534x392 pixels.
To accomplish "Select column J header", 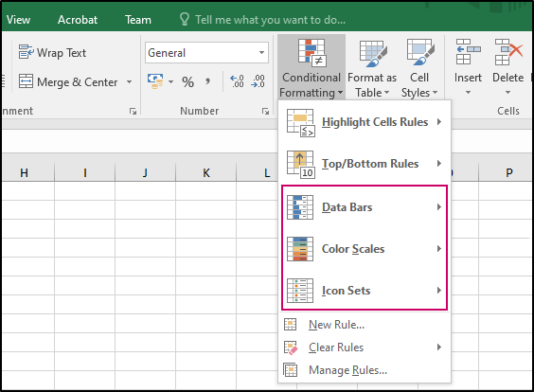I will 146,172.
